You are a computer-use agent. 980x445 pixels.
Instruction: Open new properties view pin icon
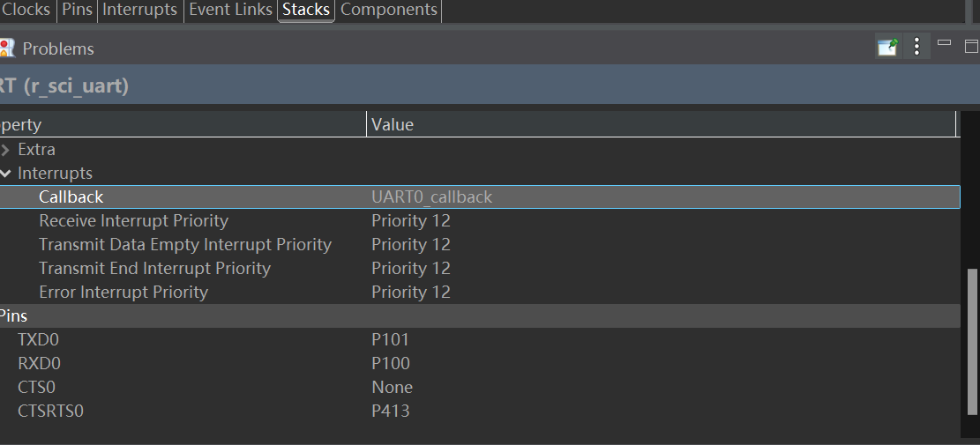(x=888, y=47)
